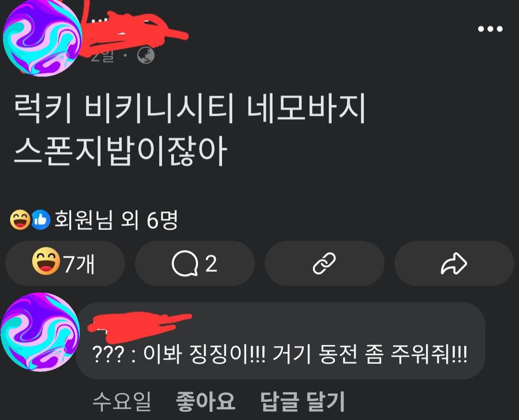Like the comment with 좋아요
The width and height of the screenshot is (519, 420).
tap(205, 401)
